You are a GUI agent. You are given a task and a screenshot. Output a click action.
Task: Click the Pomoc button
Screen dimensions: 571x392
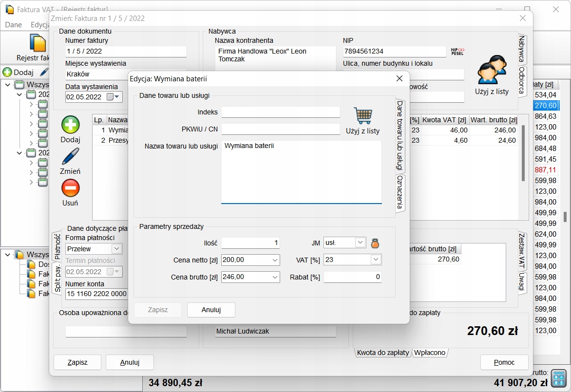point(504,362)
